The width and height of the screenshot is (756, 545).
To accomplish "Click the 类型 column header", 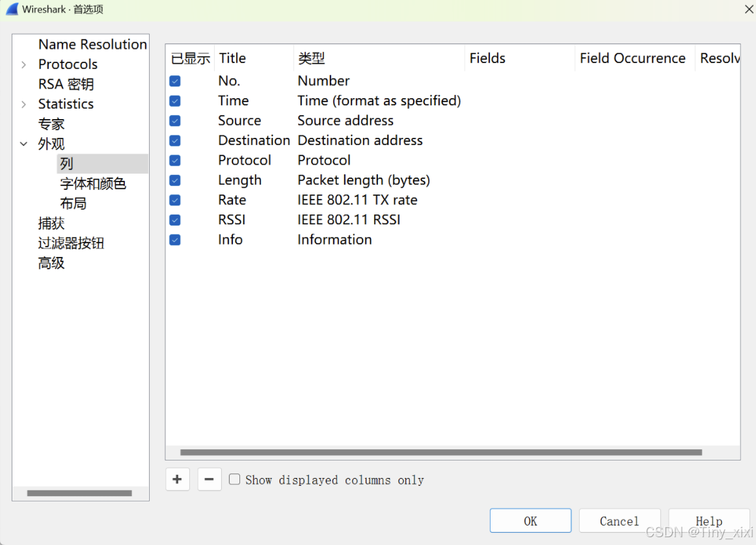I will click(379, 59).
